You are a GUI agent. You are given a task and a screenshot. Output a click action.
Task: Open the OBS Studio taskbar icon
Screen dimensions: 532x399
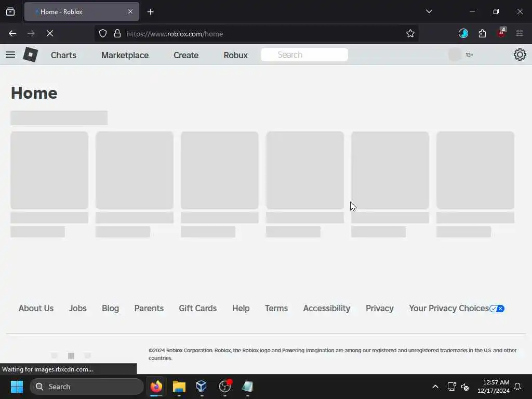225,387
